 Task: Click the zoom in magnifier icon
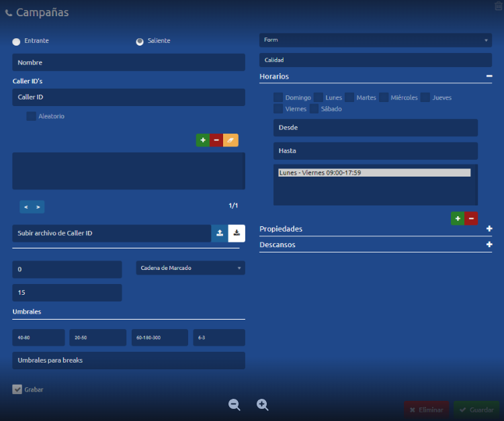(x=263, y=404)
